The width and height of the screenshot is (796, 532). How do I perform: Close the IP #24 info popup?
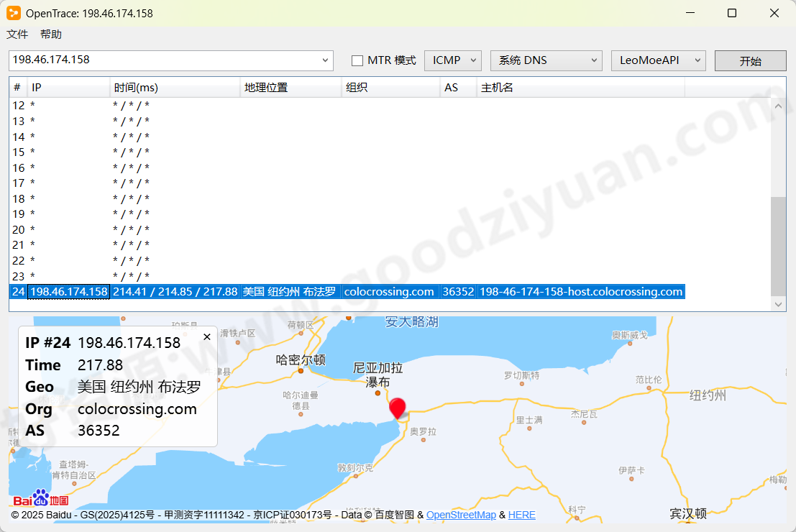pyautogui.click(x=207, y=336)
